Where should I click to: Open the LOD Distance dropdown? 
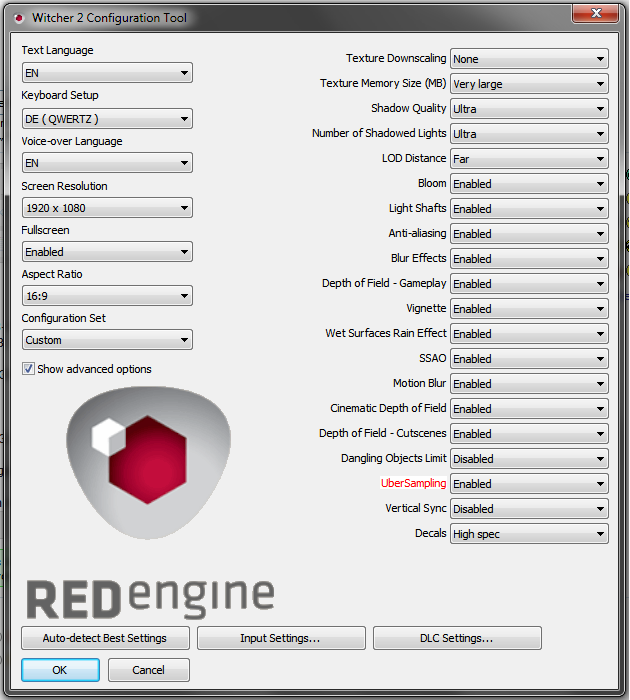[x=529, y=159]
